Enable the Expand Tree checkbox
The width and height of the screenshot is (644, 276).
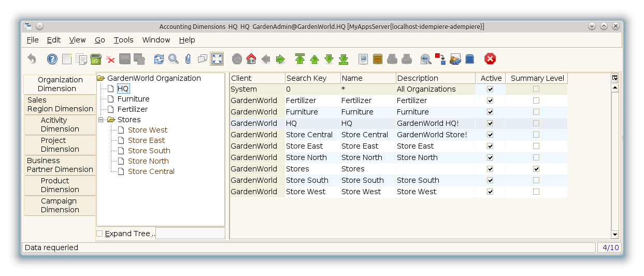coord(99,234)
